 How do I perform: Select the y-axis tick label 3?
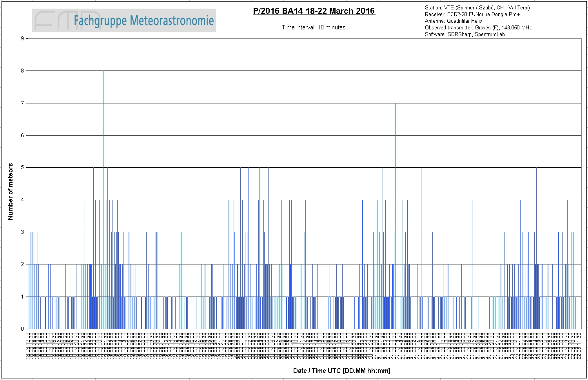[x=22, y=232]
